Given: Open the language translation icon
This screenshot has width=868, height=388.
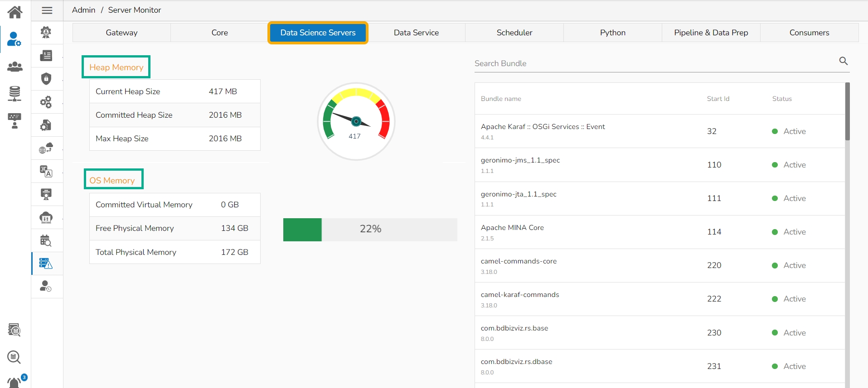Looking at the screenshot, I should coord(46,171).
